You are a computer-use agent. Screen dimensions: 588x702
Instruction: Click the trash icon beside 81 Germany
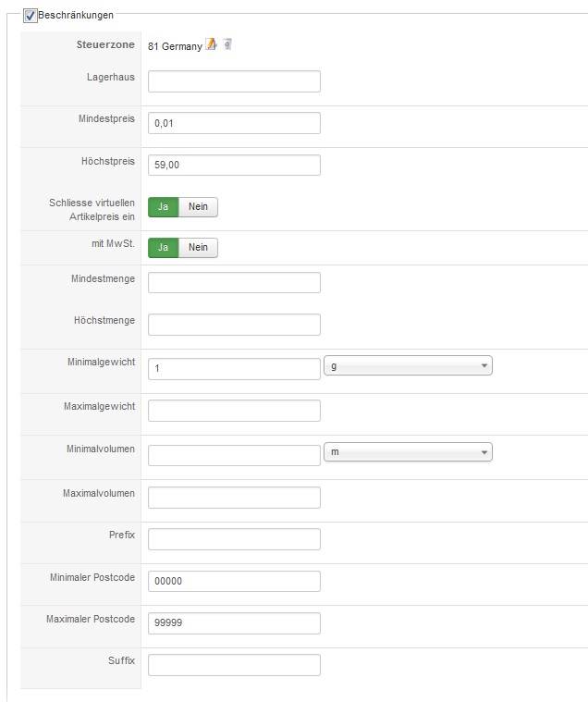coord(227,43)
